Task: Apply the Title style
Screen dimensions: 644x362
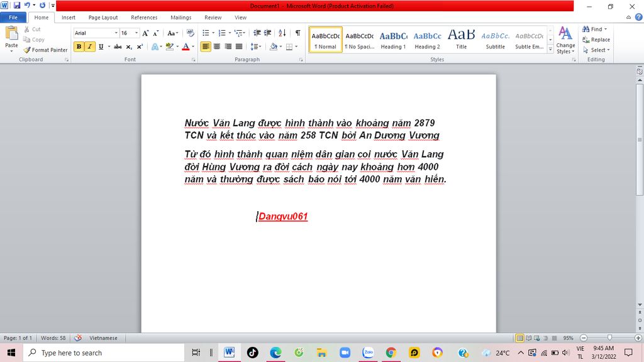Action: click(x=461, y=40)
